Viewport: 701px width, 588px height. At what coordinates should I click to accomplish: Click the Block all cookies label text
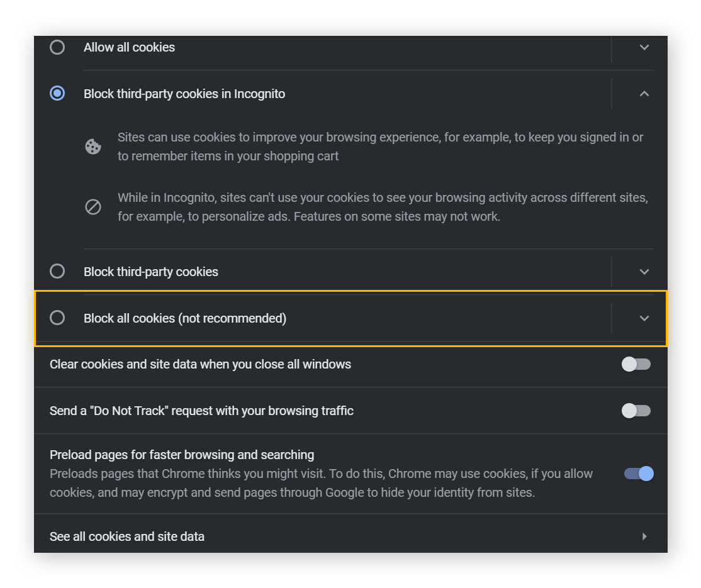pos(184,318)
